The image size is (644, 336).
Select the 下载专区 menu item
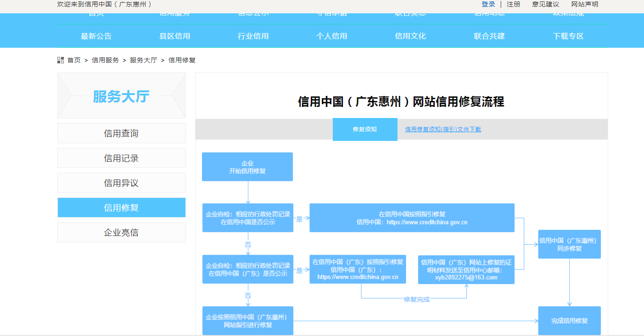(x=568, y=36)
